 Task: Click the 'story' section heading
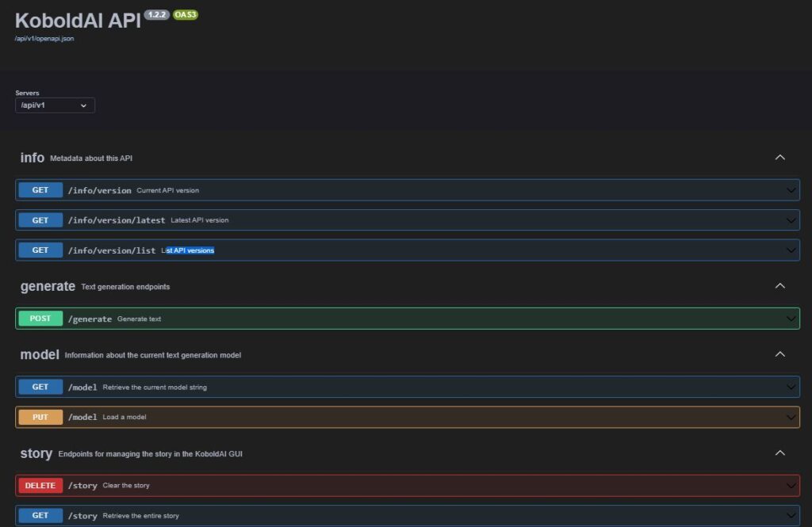pyautogui.click(x=36, y=453)
